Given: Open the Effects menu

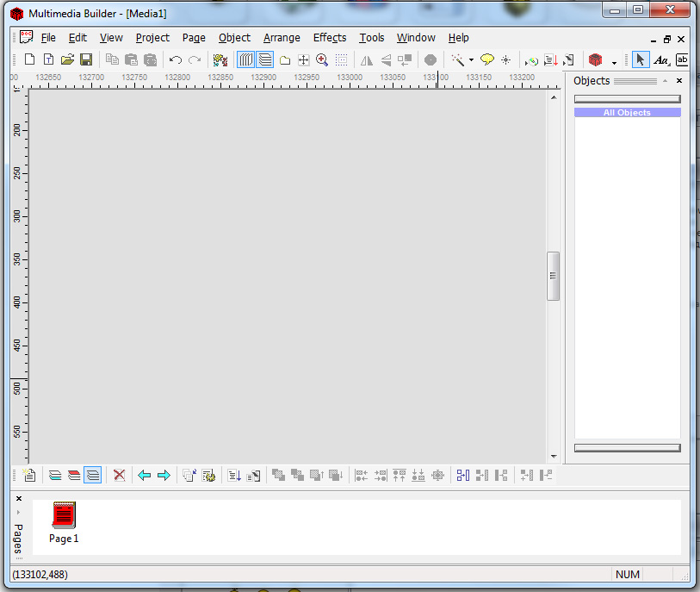Looking at the screenshot, I should 330,38.
